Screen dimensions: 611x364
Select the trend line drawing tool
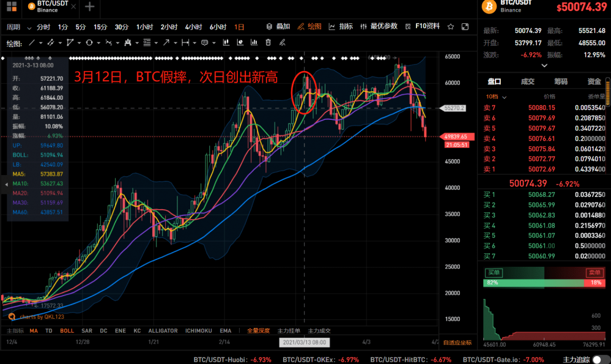click(x=32, y=43)
